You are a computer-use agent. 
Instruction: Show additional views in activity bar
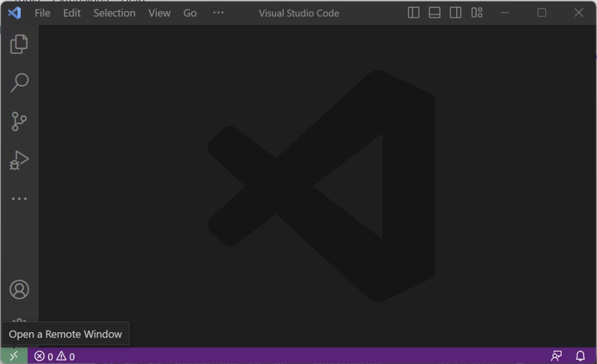tap(19, 199)
